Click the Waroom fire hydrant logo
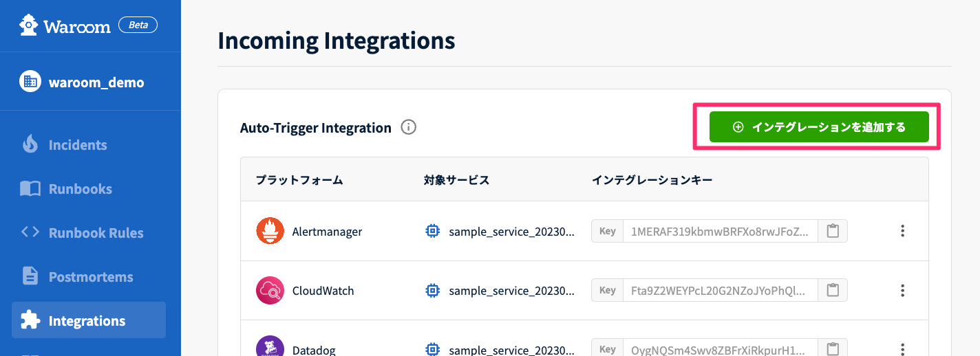980x356 pixels. tap(29, 26)
